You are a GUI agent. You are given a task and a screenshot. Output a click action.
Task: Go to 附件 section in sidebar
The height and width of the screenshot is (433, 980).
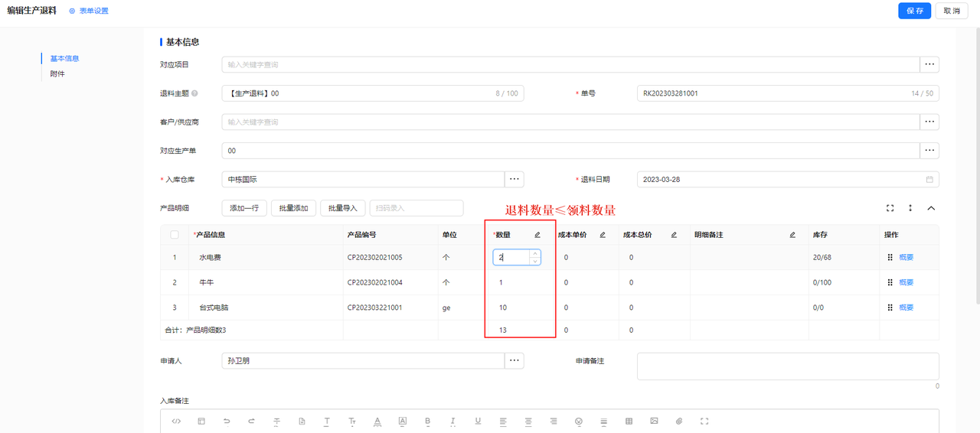[57, 73]
